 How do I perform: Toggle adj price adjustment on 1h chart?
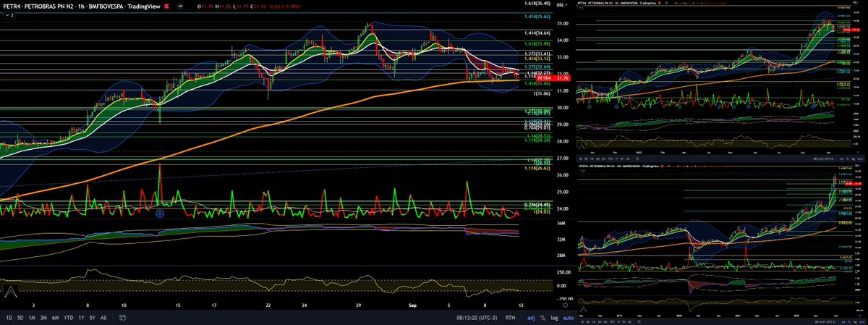point(530,317)
